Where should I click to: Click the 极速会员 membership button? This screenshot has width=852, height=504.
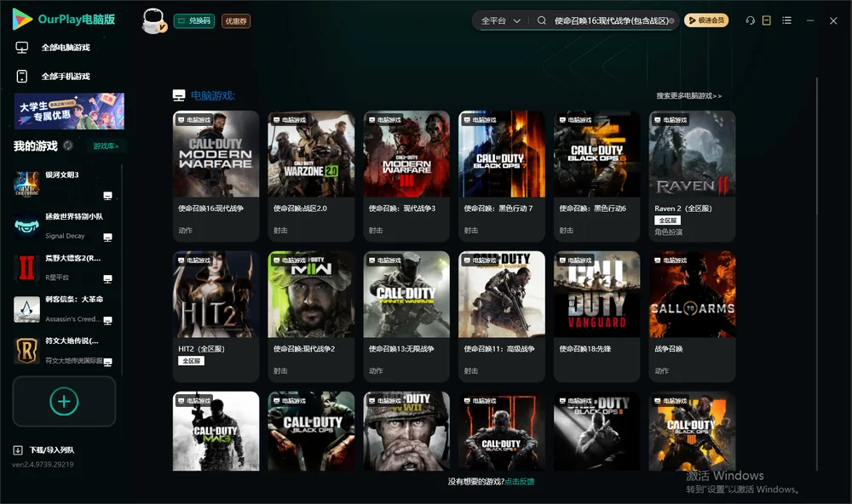point(706,20)
